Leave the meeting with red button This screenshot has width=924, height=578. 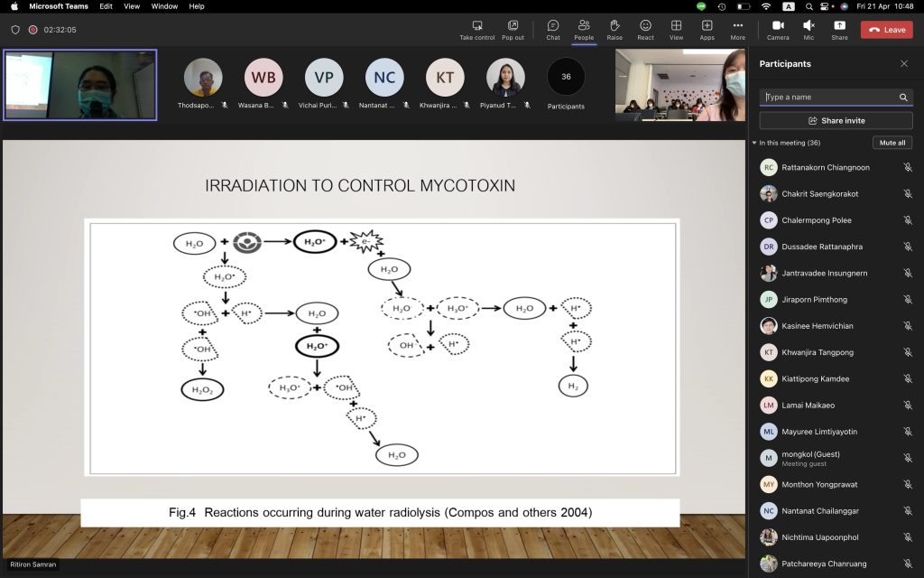tap(886, 30)
